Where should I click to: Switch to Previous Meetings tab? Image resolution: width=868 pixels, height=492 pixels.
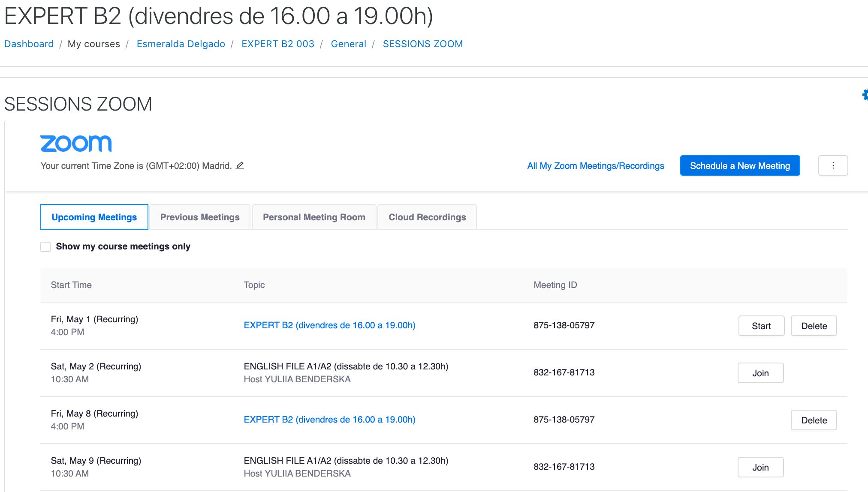coord(200,217)
